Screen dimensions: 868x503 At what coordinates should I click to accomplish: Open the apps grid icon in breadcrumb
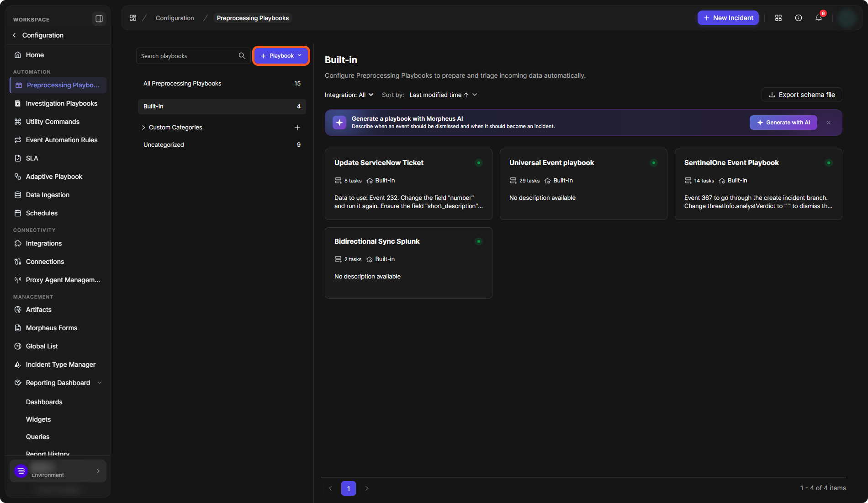tap(133, 18)
